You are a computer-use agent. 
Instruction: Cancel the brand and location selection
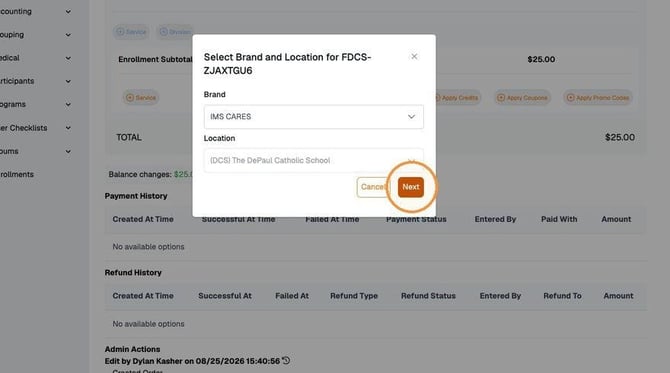[373, 187]
